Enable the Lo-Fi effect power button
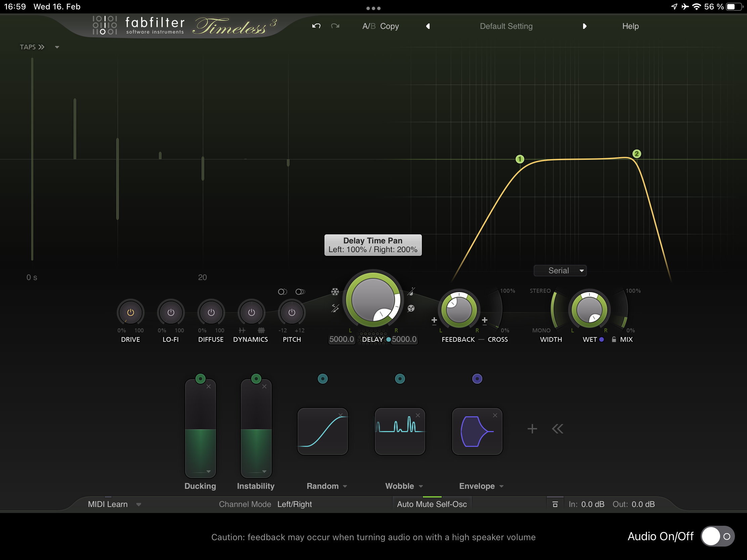The height and width of the screenshot is (560, 747). (171, 313)
